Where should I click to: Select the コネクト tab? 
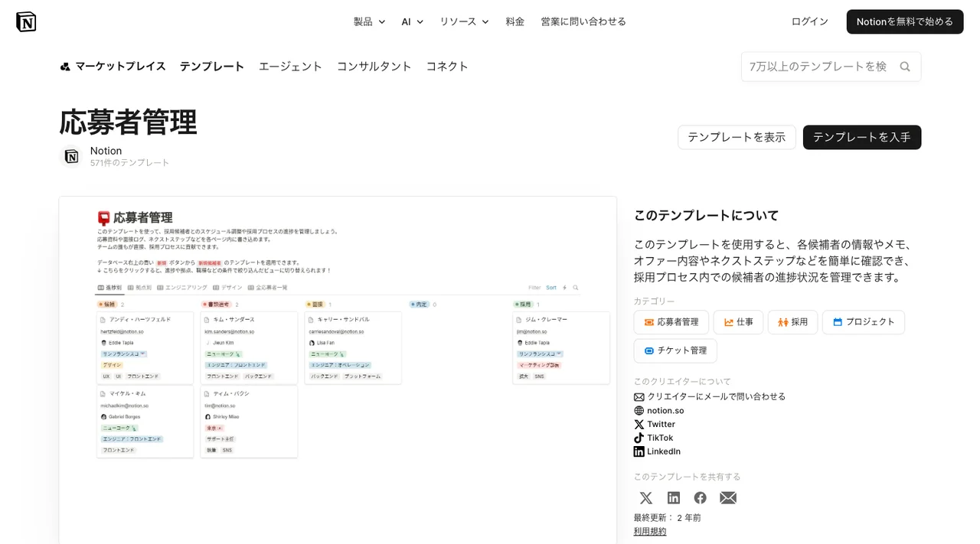tap(447, 67)
